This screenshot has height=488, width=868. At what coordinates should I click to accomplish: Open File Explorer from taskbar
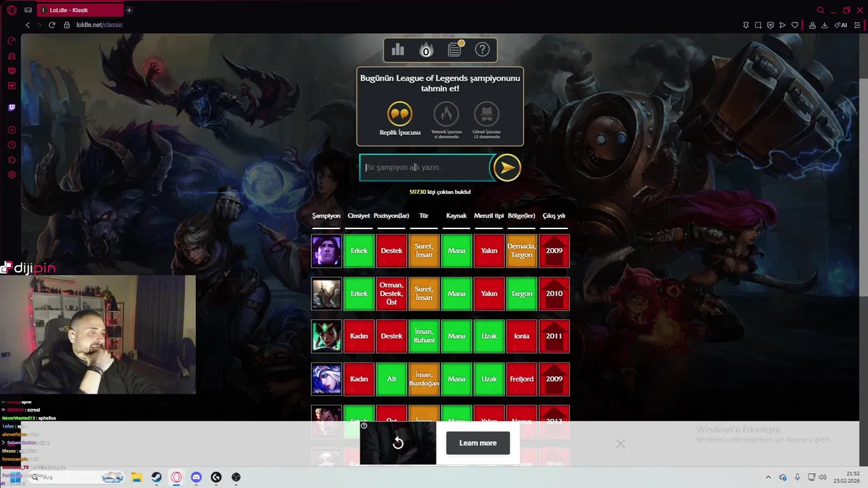136,477
